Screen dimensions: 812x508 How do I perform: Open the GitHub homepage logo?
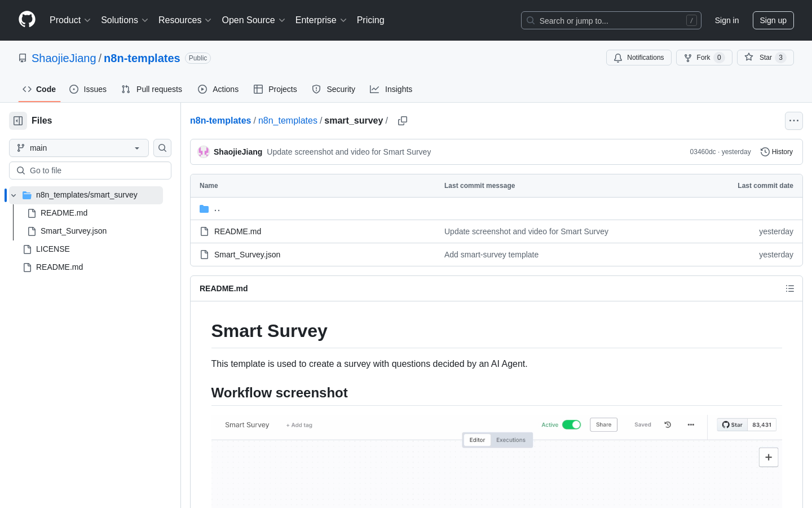coord(27,20)
